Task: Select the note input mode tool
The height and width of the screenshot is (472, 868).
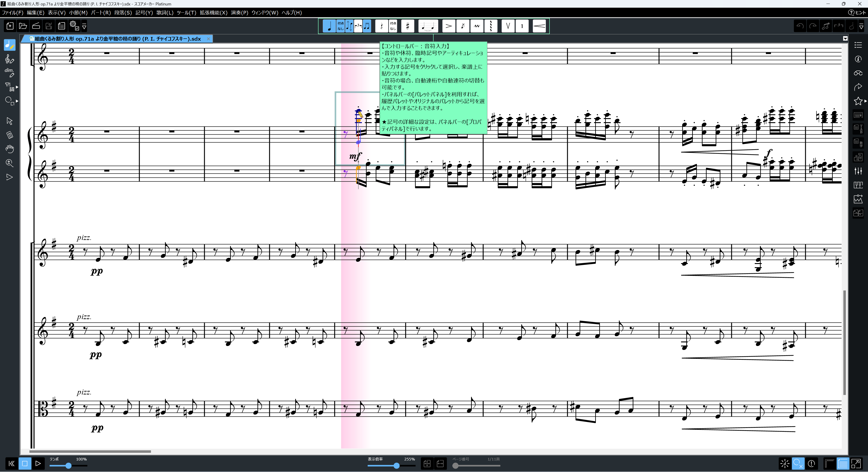Action: click(x=9, y=45)
